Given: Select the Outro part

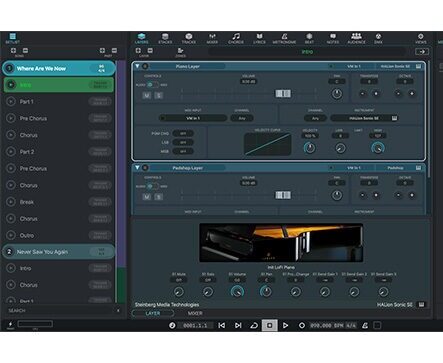Looking at the screenshot, I should (59, 235).
